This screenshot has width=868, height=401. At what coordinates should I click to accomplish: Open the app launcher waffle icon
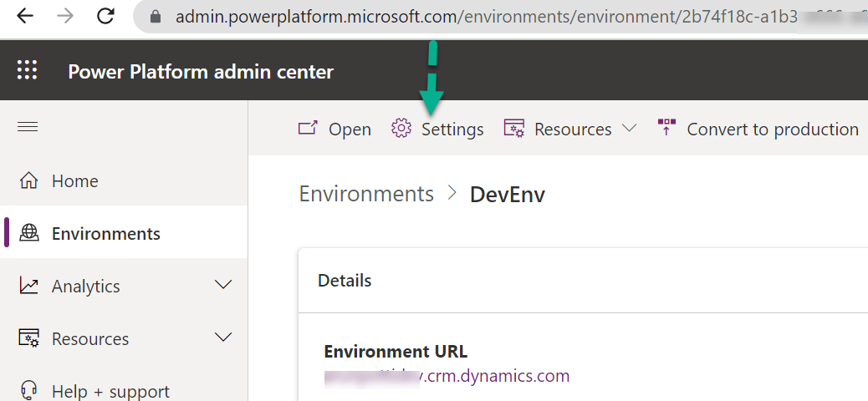28,70
